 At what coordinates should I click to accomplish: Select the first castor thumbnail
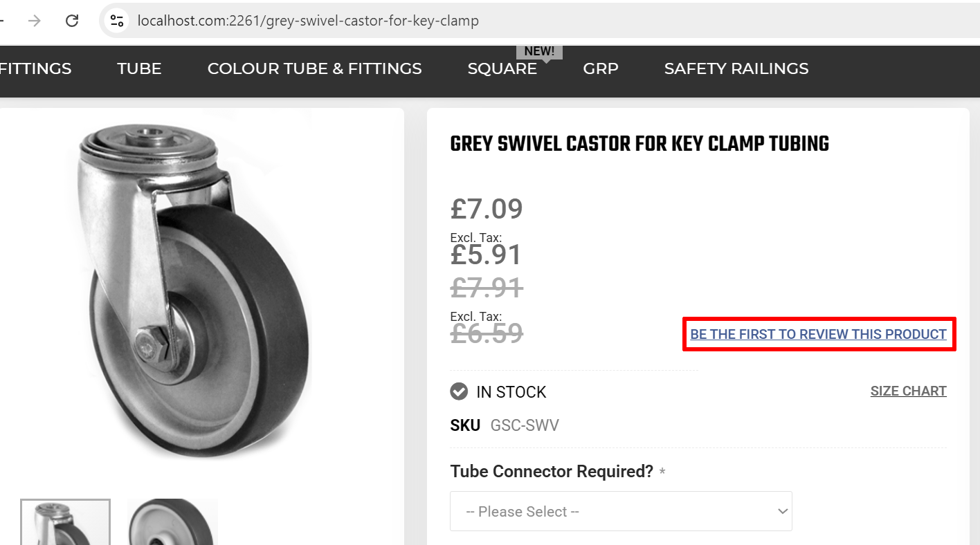pos(66,522)
